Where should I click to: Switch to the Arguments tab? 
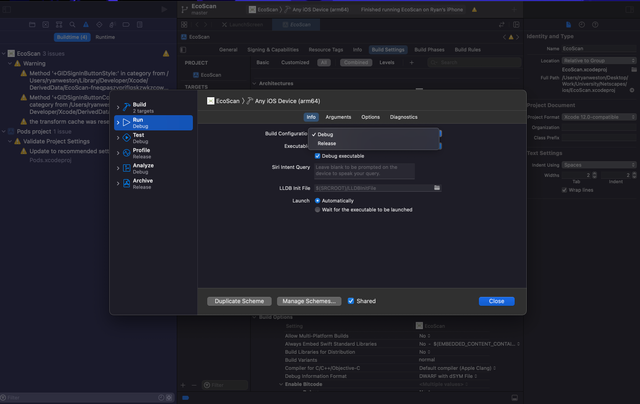[338, 117]
